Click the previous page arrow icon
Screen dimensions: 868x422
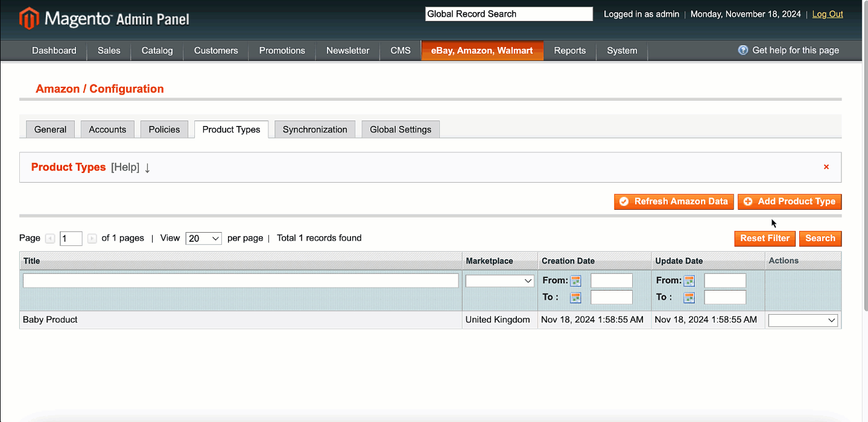[x=50, y=239]
